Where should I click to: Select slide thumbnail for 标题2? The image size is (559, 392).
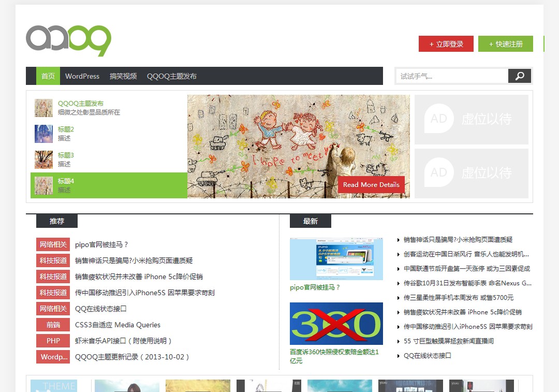tap(43, 134)
